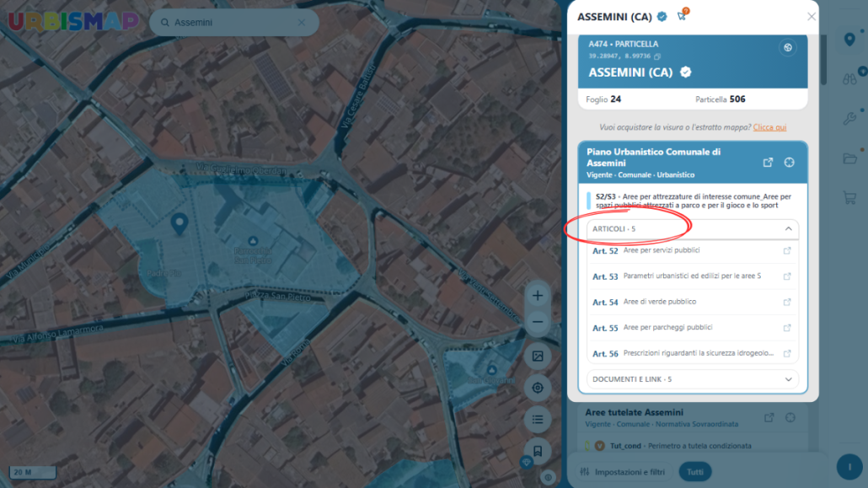Collapse the ARTICOLI - 5 section
This screenshot has height=488, width=868.
693,228
